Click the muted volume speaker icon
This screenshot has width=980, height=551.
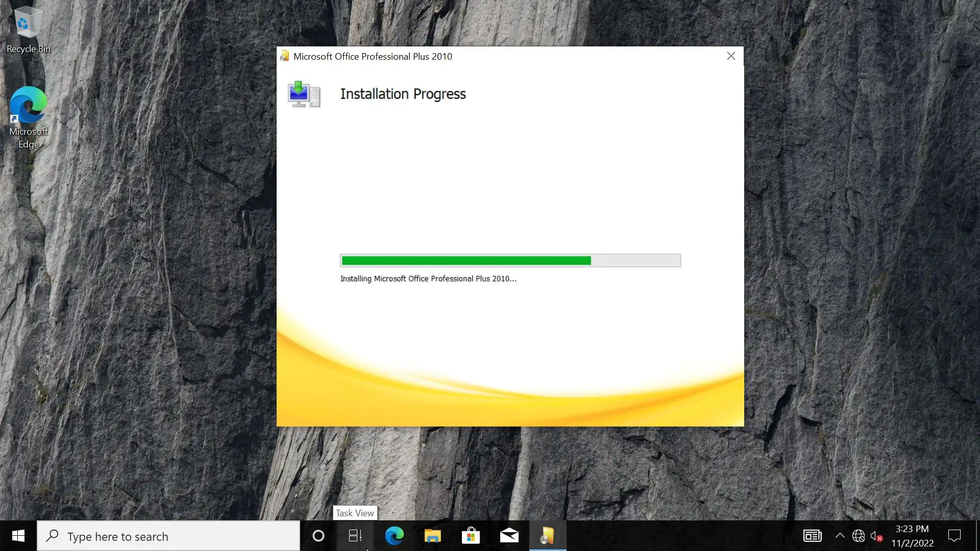click(876, 536)
